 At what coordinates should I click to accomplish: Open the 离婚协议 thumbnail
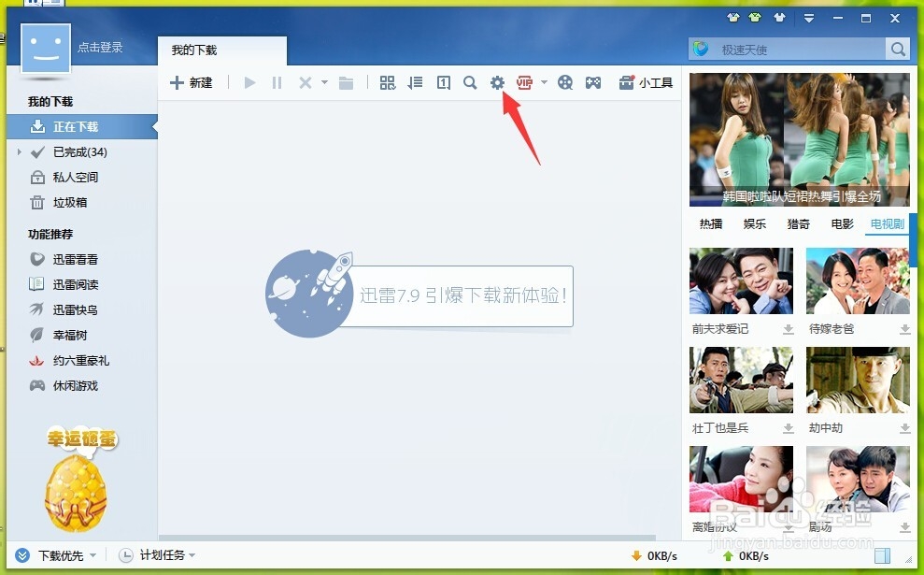741,479
